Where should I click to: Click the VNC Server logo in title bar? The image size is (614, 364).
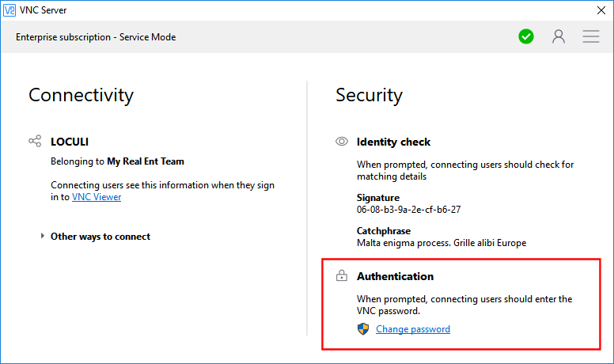pos(9,10)
